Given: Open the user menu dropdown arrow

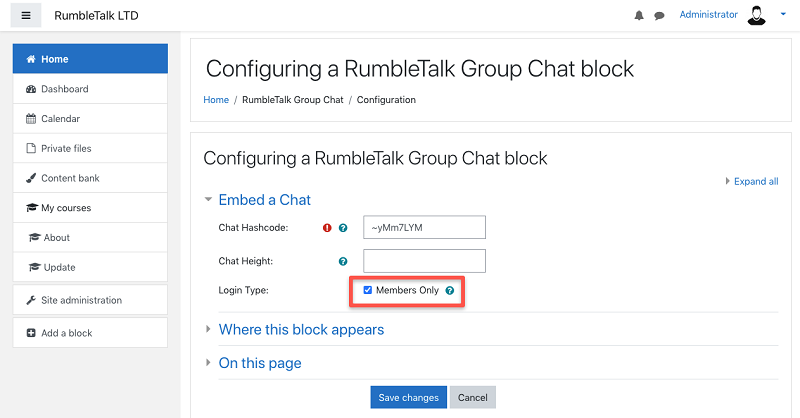Looking at the screenshot, I should (x=781, y=16).
